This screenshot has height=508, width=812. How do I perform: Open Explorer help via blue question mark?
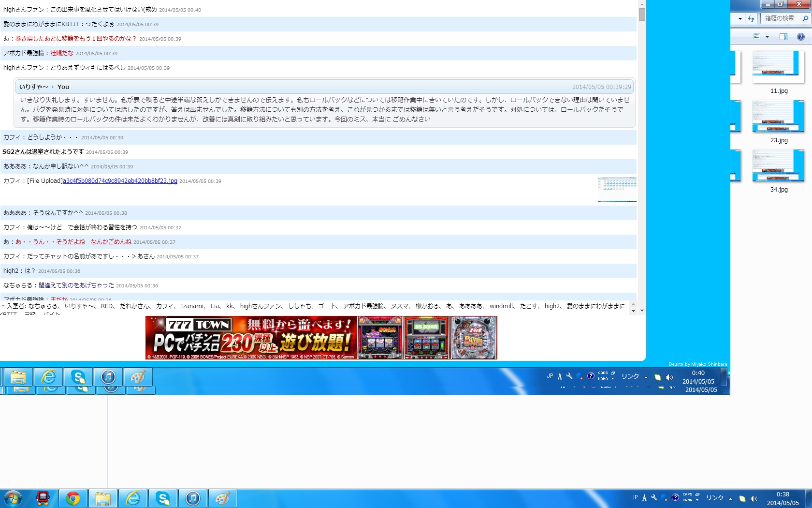tap(801, 37)
